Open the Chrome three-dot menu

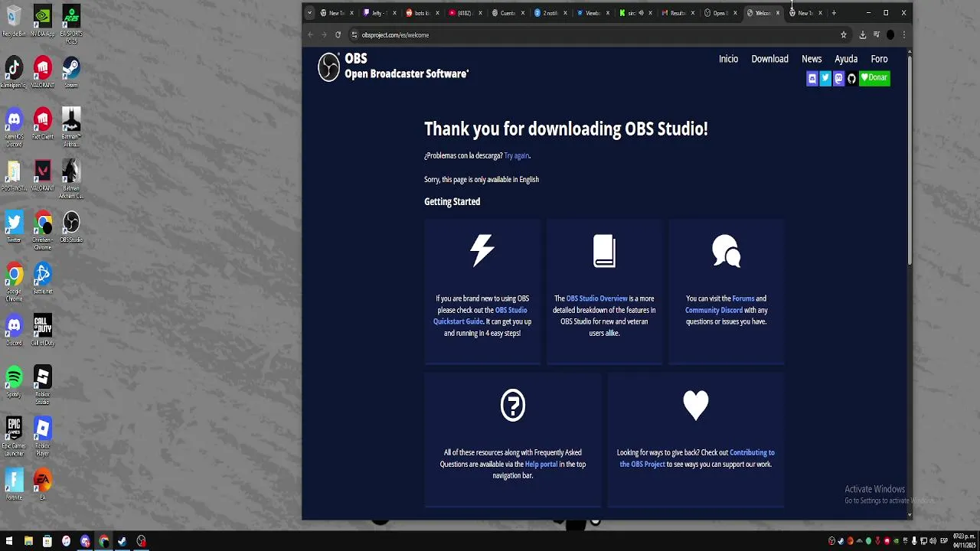(x=904, y=34)
